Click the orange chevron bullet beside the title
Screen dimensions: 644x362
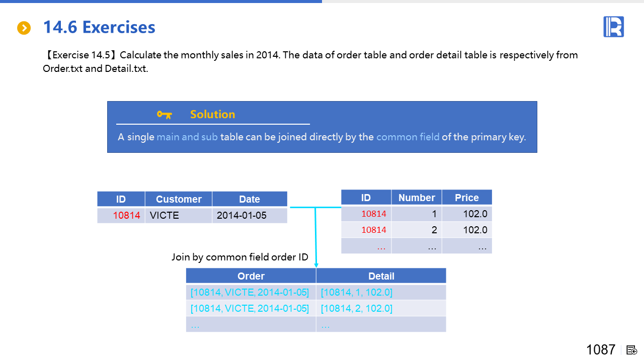24,28
